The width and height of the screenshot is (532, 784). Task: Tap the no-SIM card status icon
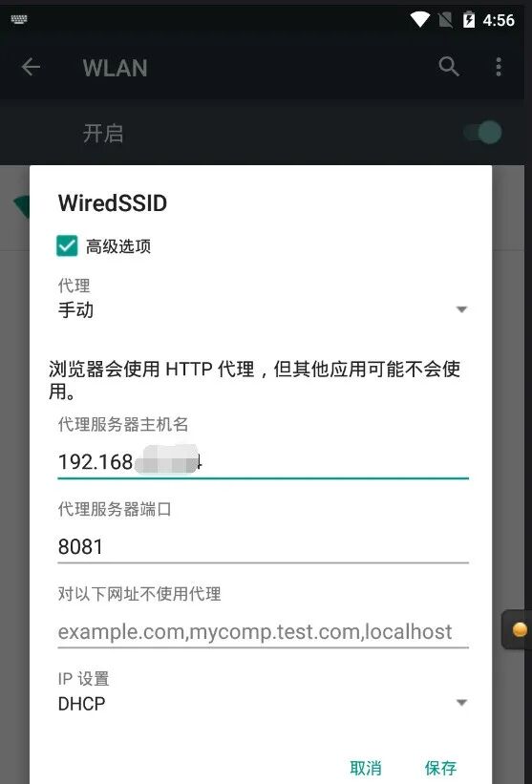tap(445, 19)
